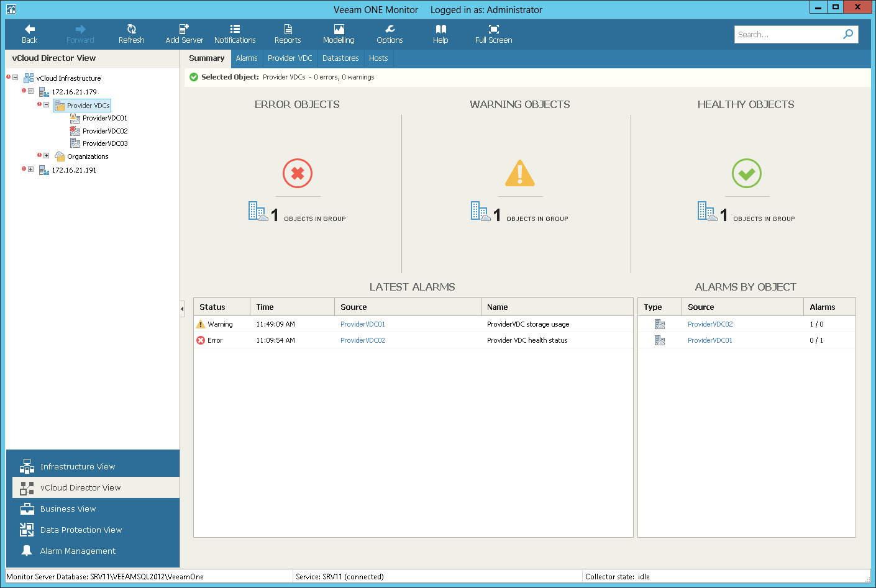The height and width of the screenshot is (588, 876).
Task: Open the Modelling chart icon
Action: pyautogui.click(x=339, y=29)
